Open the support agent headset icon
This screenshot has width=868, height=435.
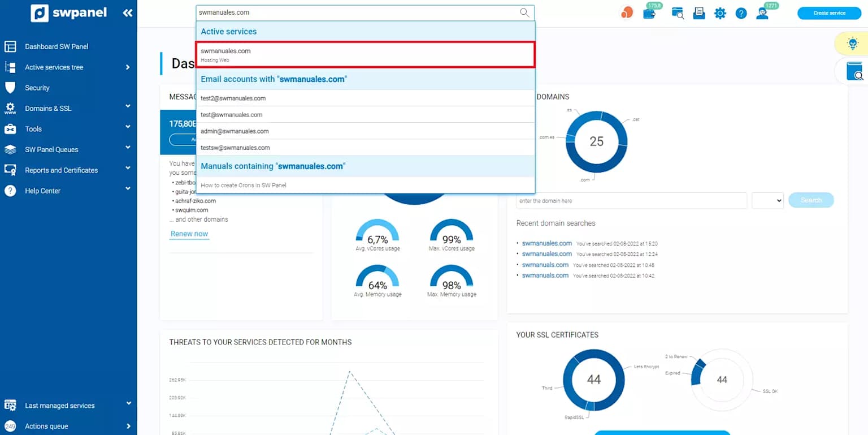click(762, 14)
